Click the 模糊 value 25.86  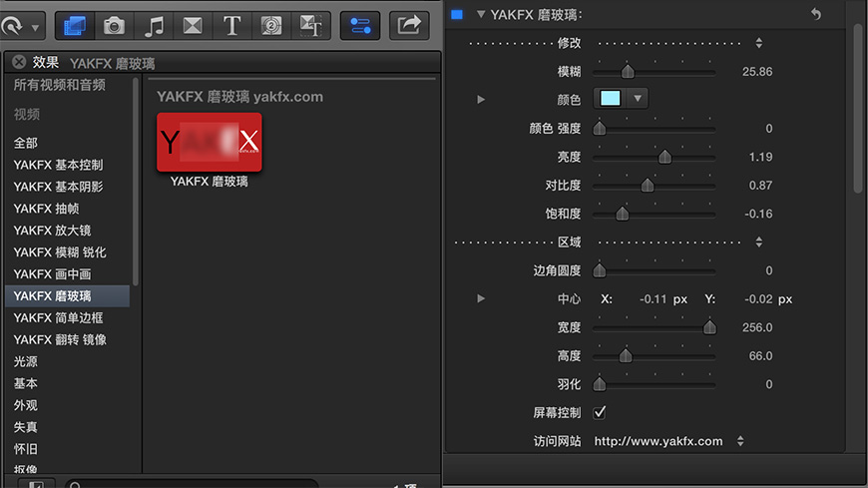point(756,72)
